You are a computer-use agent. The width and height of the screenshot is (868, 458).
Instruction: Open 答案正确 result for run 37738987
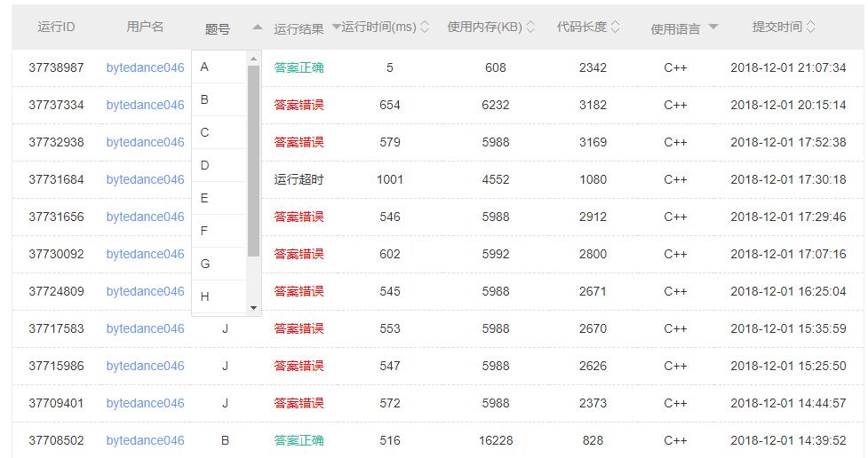pos(299,67)
